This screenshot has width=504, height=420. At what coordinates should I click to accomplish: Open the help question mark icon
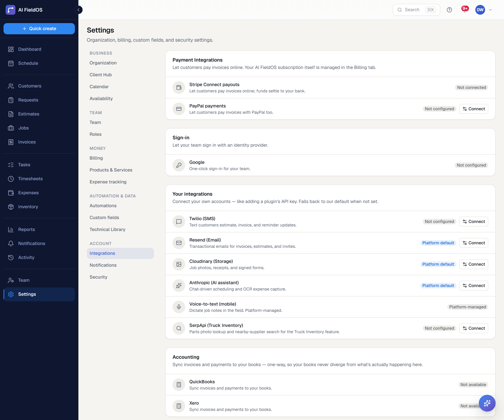449,10
